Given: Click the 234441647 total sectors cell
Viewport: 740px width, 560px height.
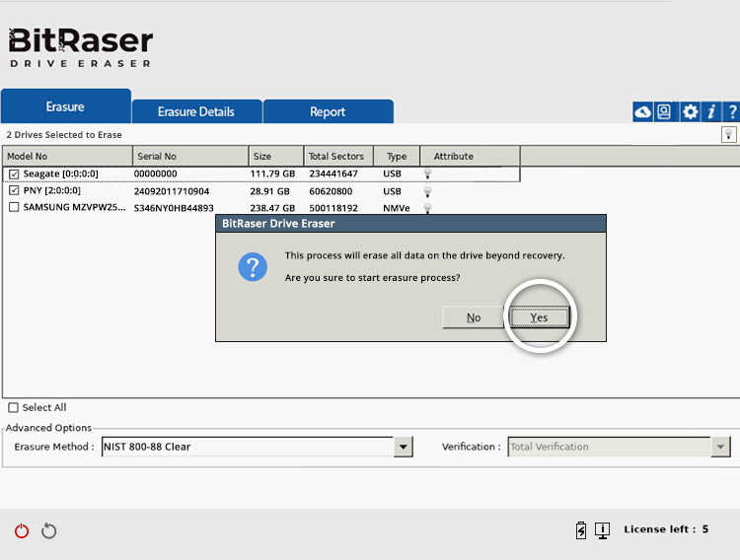Looking at the screenshot, I should (x=333, y=174).
